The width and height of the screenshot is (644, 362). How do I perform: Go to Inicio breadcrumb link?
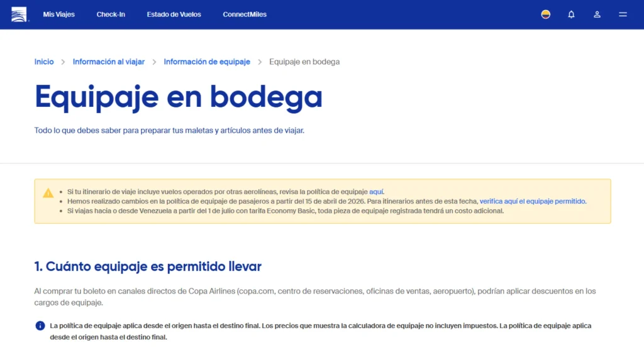click(44, 62)
